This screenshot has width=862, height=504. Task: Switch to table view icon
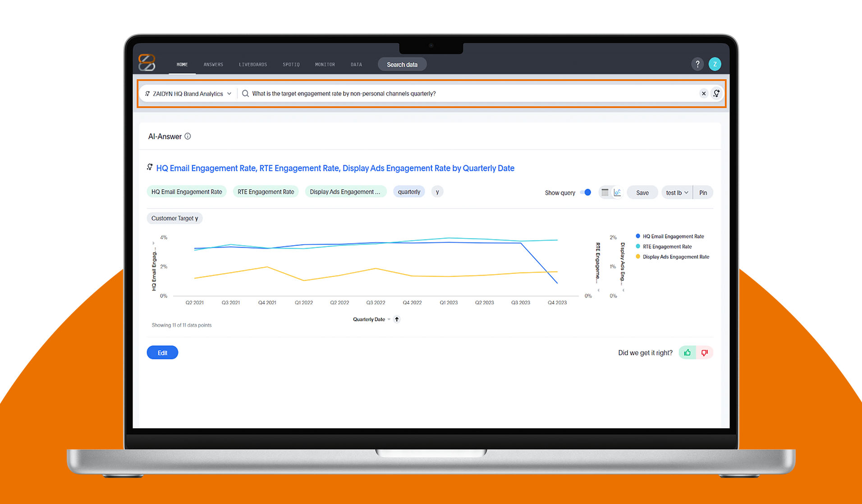[605, 193]
